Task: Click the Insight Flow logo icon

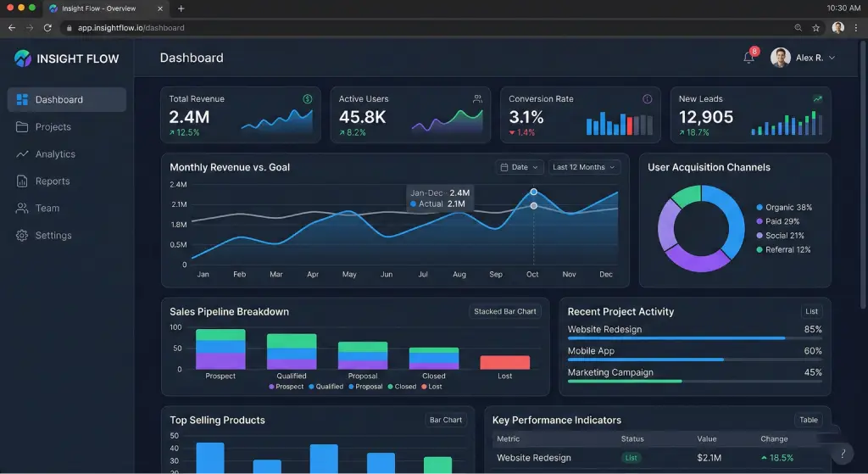Action: (23, 59)
